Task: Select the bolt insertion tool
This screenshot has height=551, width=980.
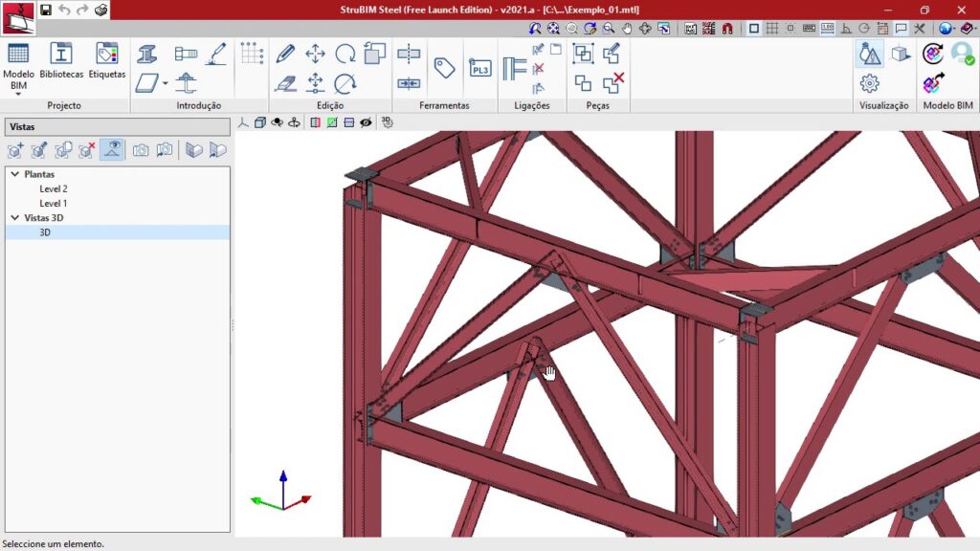Action: click(x=186, y=54)
